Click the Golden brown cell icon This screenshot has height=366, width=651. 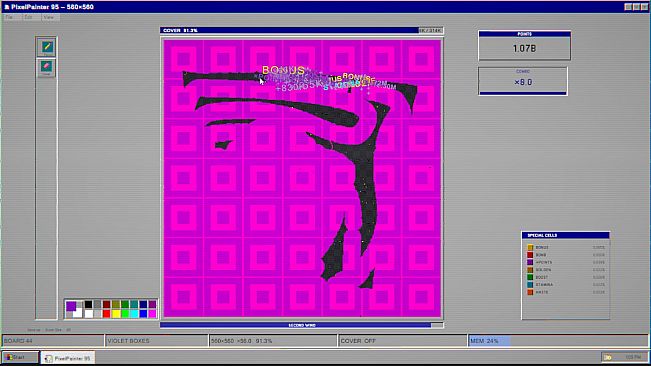(x=530, y=270)
